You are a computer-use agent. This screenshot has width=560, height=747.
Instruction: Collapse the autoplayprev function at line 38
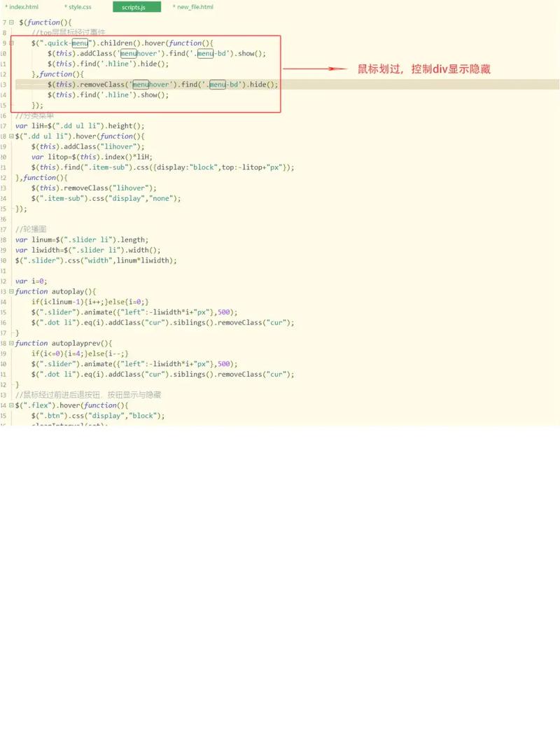(10, 343)
